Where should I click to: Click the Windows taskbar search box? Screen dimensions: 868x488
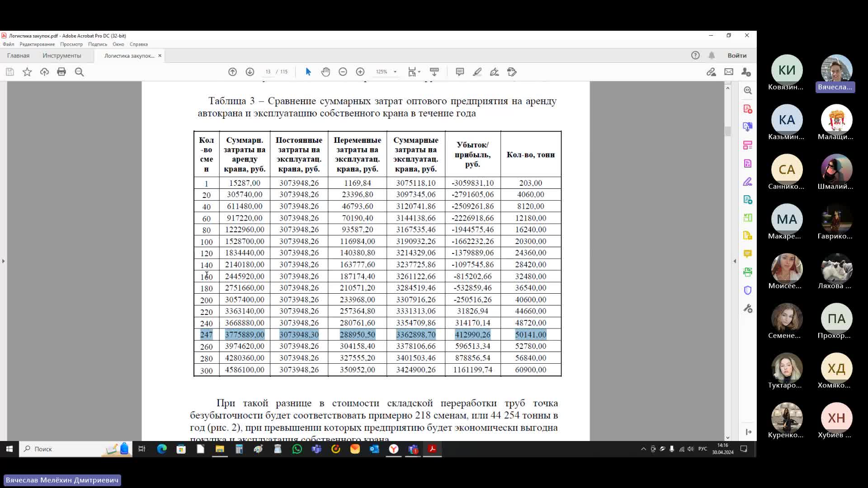tap(75, 449)
